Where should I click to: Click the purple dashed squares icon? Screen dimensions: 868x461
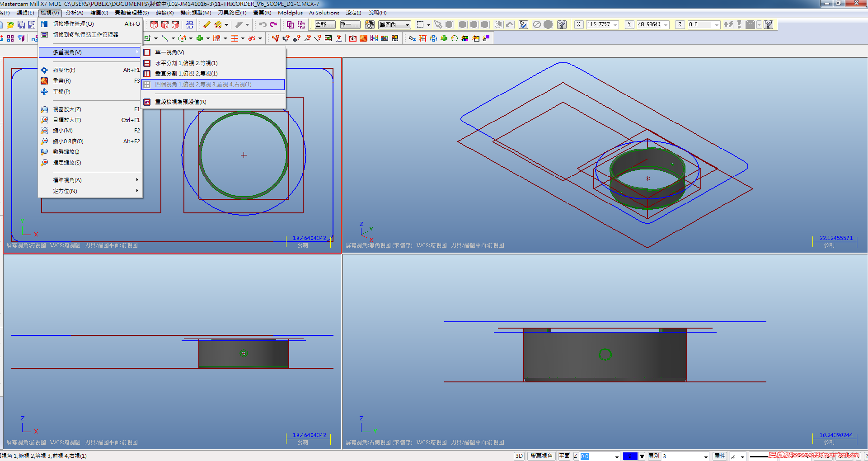click(x=301, y=24)
